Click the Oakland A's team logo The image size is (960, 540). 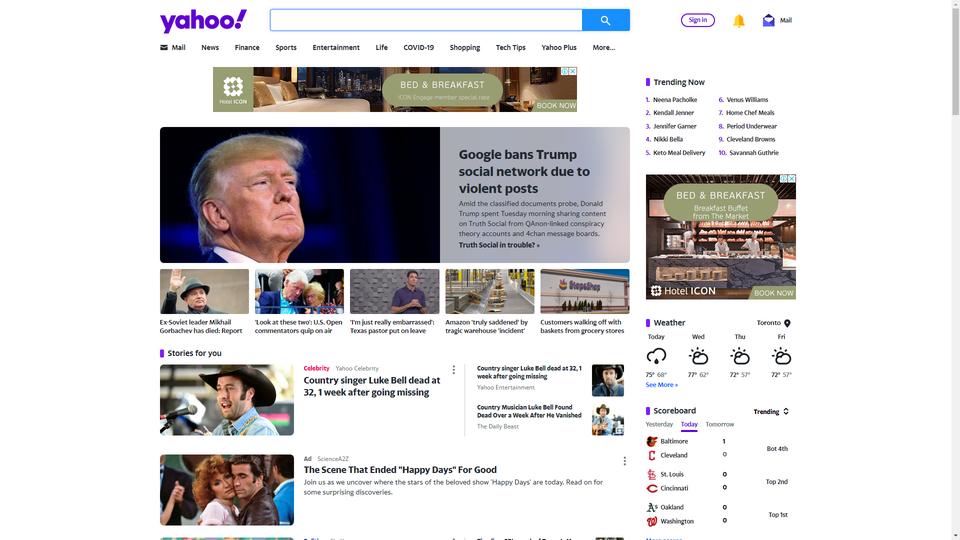[x=651, y=508]
